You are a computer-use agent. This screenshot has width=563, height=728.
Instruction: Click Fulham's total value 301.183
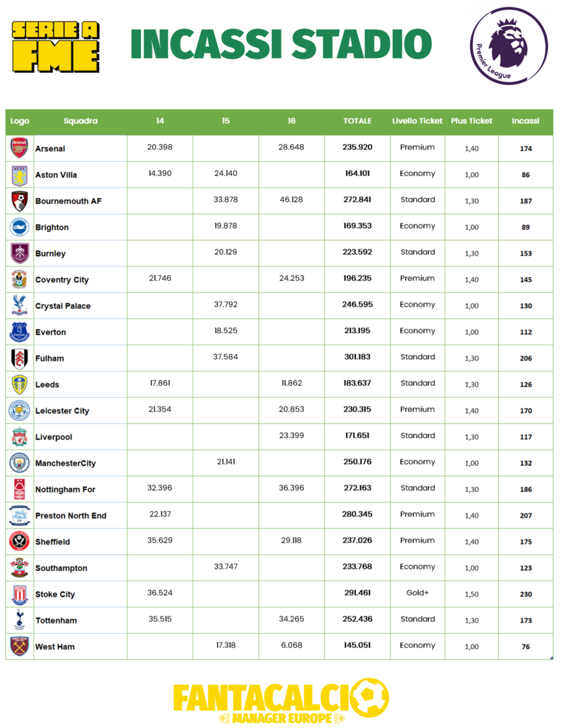(x=357, y=357)
